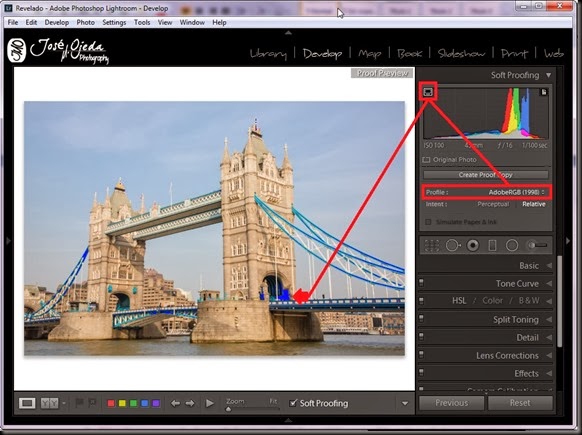This screenshot has width=582, height=435.
Task: Set flag as rejected
Action: click(92, 403)
